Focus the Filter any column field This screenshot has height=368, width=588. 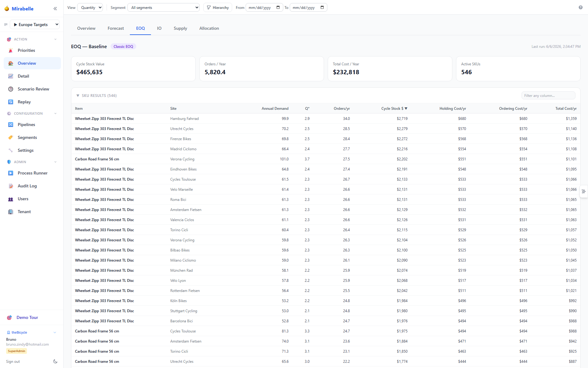[x=548, y=96]
